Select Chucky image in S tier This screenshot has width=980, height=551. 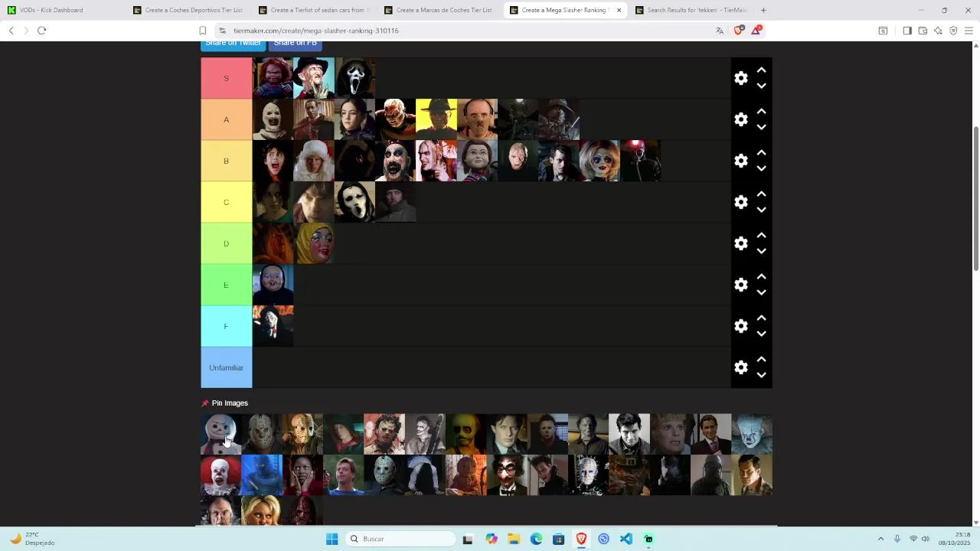[x=273, y=78]
